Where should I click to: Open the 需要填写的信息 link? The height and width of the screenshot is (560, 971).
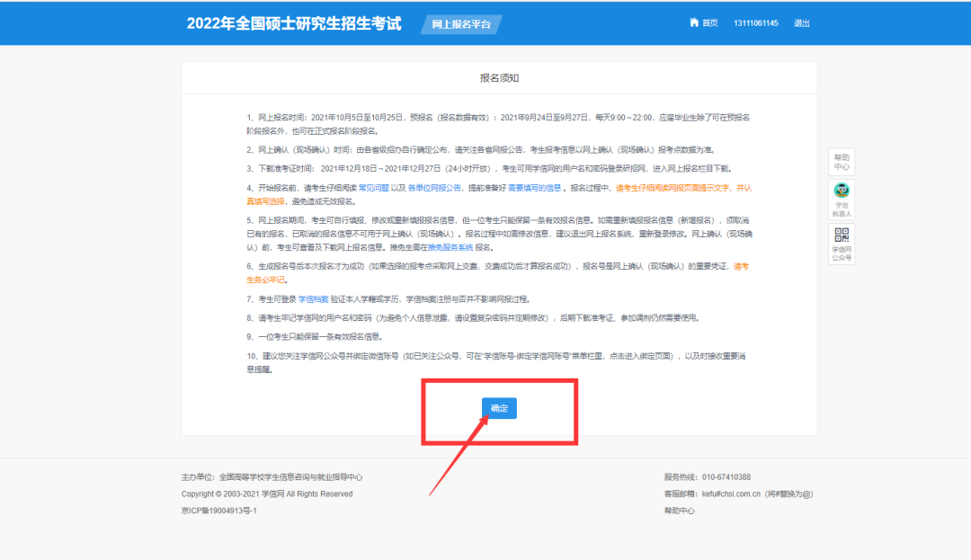click(x=534, y=188)
